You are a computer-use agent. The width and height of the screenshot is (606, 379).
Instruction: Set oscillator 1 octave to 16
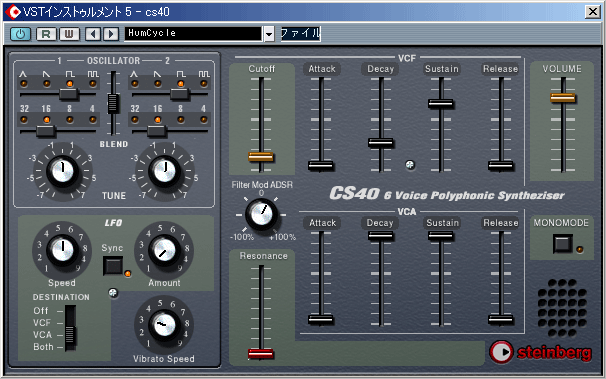tap(46, 120)
